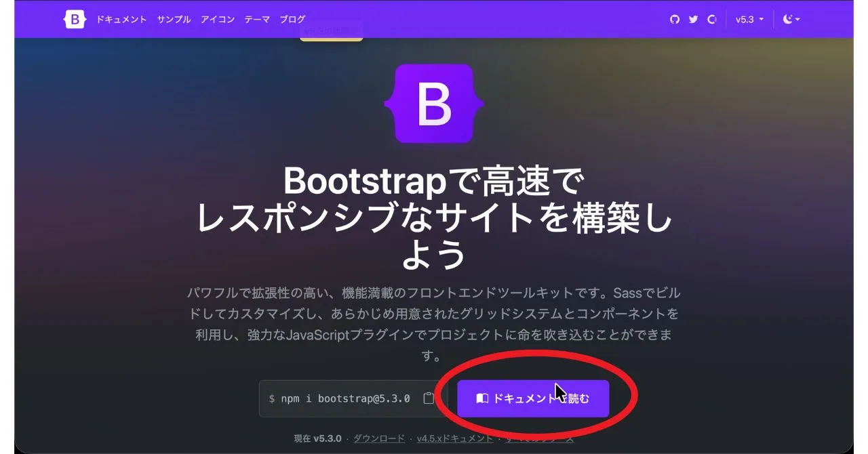Screen dimensions: 868x454
Task: Open the Twitter icon in the navbar
Action: pyautogui.click(x=693, y=19)
